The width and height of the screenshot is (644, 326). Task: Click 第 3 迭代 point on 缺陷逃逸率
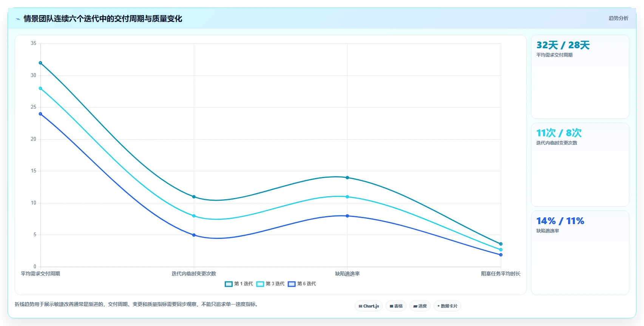point(347,197)
